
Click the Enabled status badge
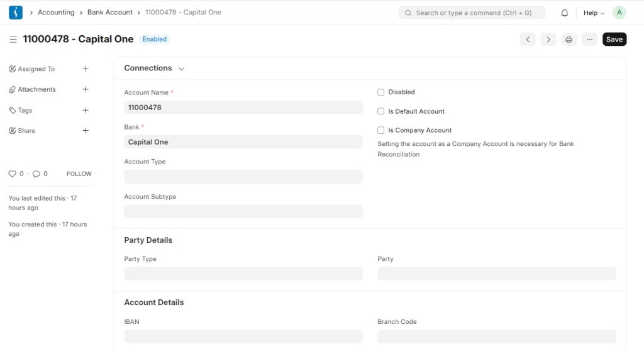pos(155,39)
